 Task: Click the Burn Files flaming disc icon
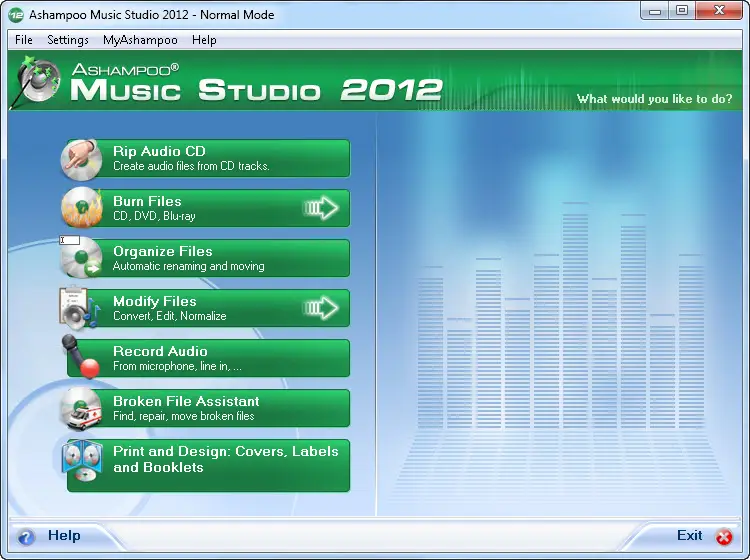[82, 208]
